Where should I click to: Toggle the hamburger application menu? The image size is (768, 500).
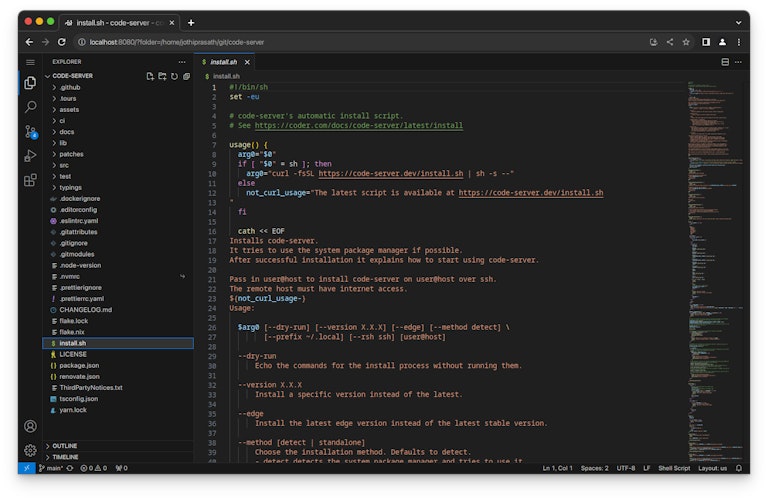pos(30,62)
